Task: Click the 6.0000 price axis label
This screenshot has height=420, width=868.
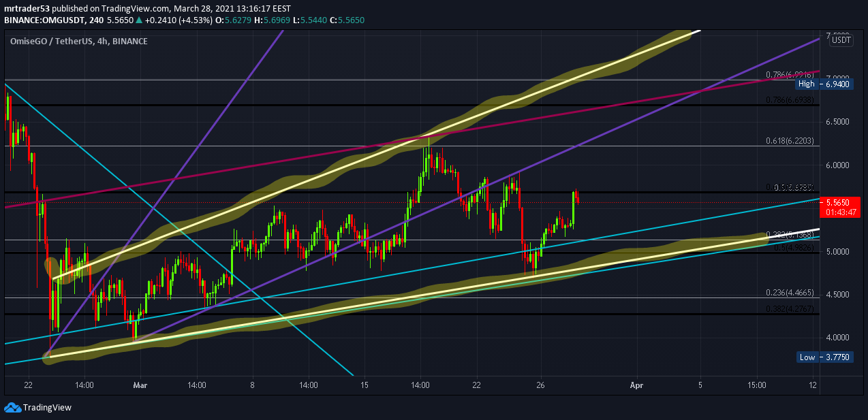Action: point(837,165)
